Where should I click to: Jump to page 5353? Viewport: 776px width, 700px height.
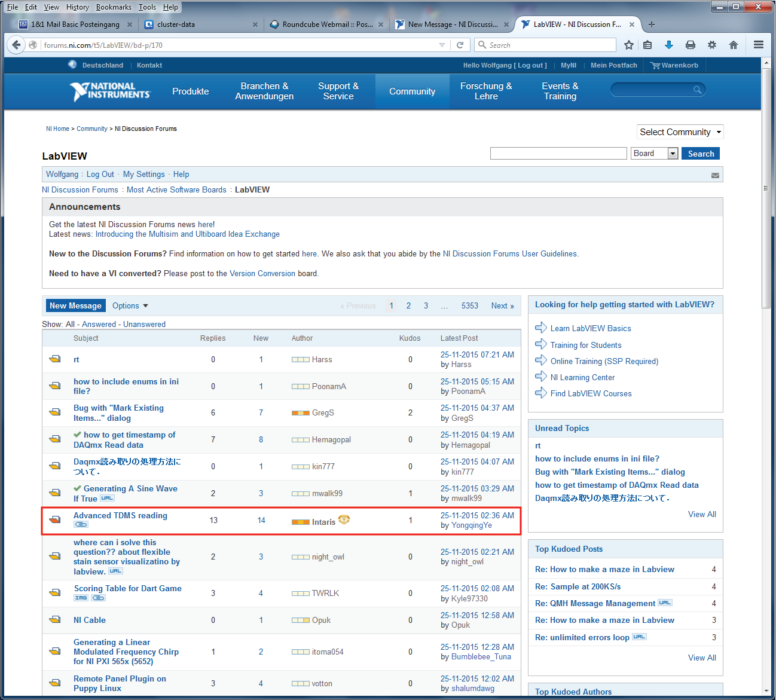(469, 305)
